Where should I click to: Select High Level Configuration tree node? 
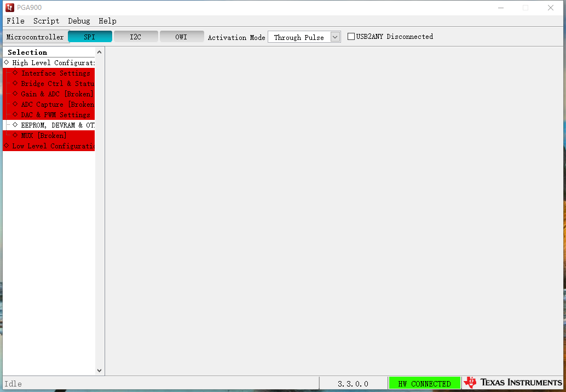pyautogui.click(x=53, y=63)
